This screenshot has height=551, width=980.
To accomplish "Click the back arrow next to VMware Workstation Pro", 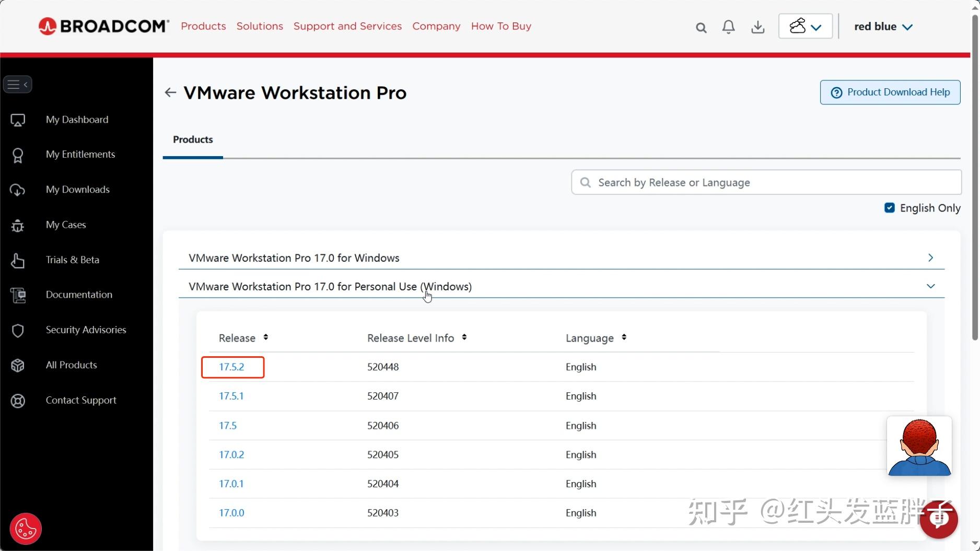I will [x=170, y=92].
